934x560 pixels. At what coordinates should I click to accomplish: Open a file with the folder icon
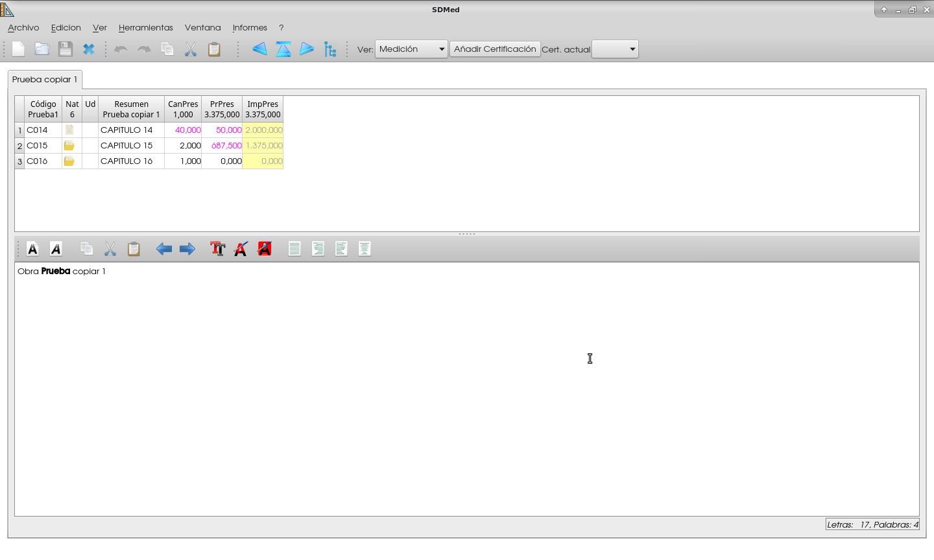(x=42, y=49)
